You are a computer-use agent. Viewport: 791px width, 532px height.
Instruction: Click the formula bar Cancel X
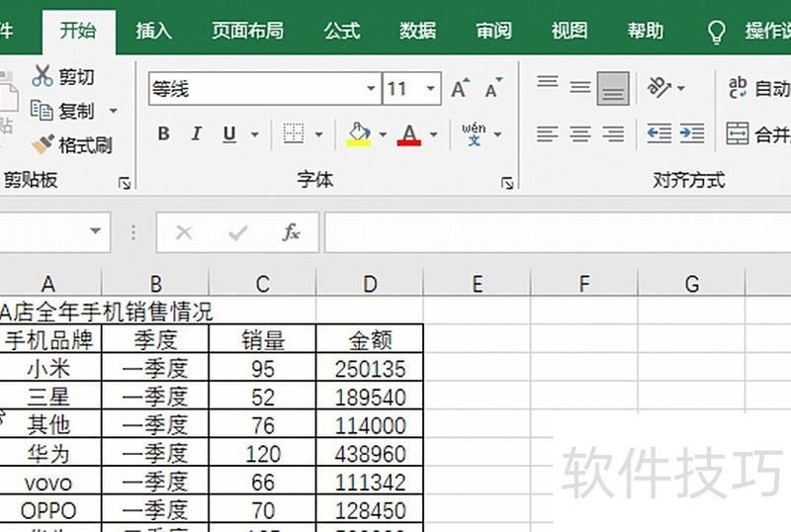(x=184, y=232)
